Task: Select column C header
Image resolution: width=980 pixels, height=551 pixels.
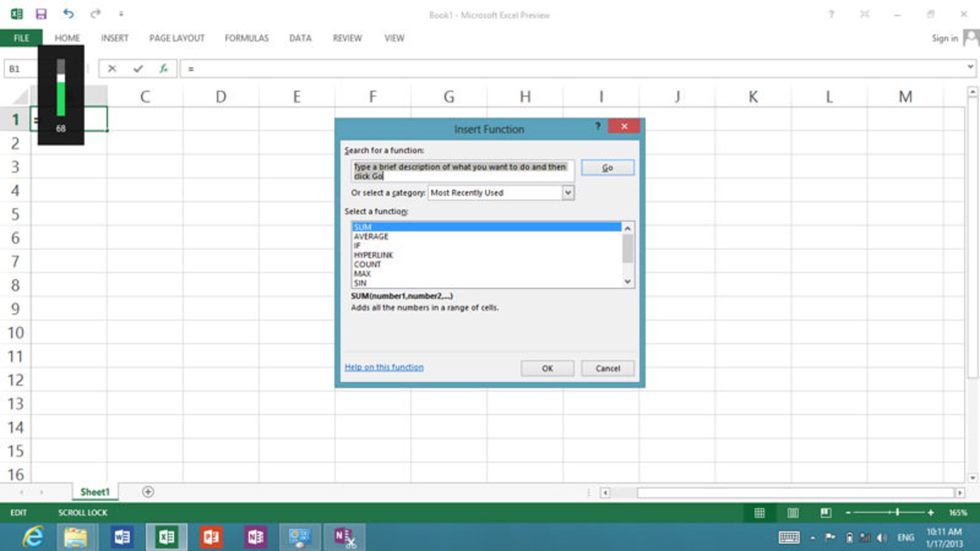Action: pyautogui.click(x=145, y=96)
